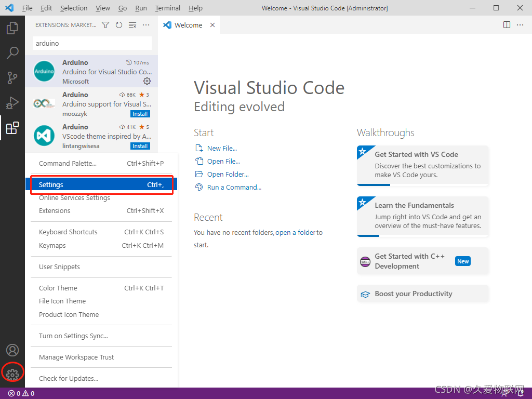Open Microsoft Arduino extension manage gear

point(147,81)
